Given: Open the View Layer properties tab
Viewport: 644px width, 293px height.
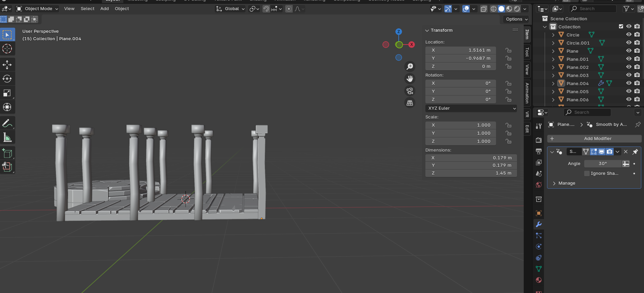Looking at the screenshot, I should [539, 162].
